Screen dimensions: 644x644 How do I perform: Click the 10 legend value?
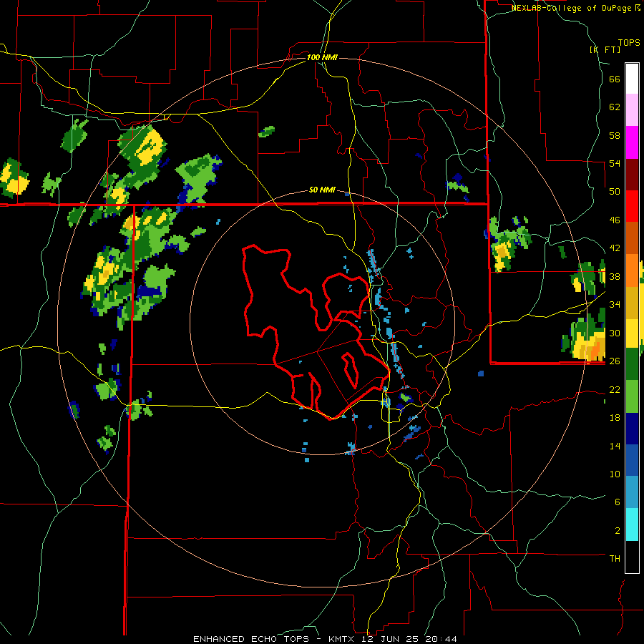tap(615, 474)
